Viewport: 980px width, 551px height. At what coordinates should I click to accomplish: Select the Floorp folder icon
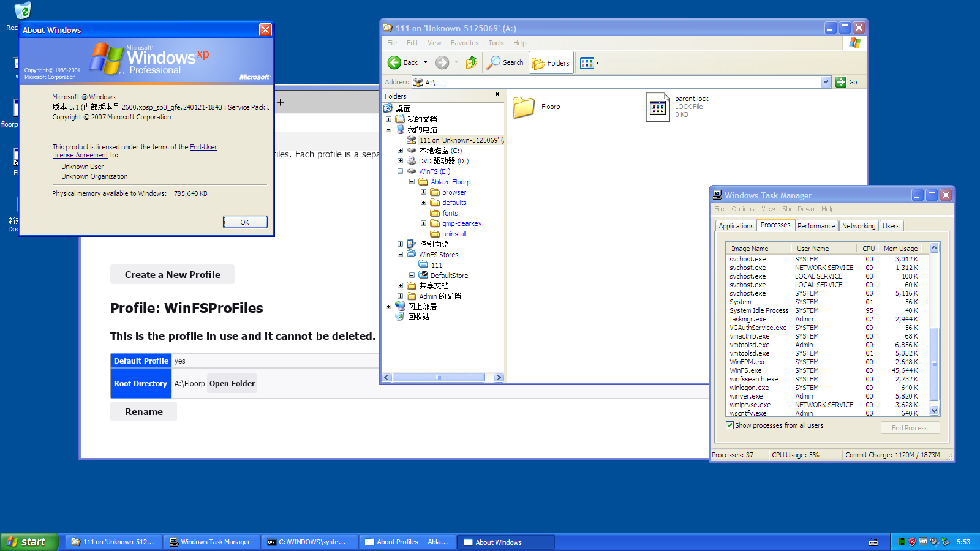(524, 107)
